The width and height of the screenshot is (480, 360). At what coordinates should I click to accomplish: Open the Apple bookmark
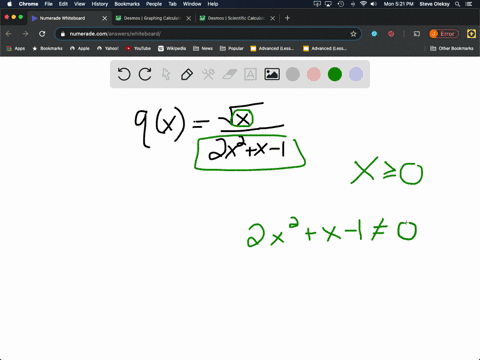coord(80,48)
